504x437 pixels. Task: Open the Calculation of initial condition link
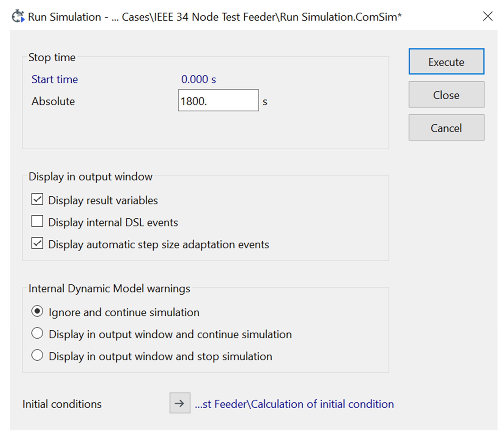point(294,404)
